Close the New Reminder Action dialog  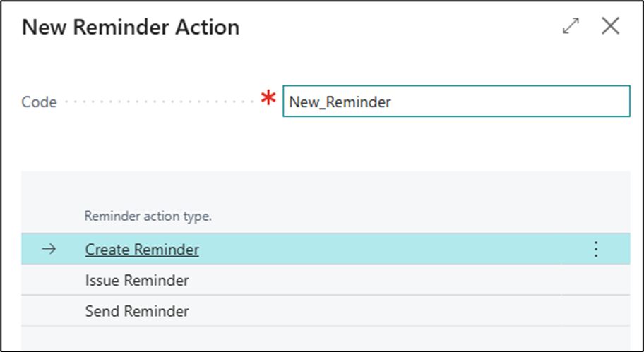pos(610,27)
